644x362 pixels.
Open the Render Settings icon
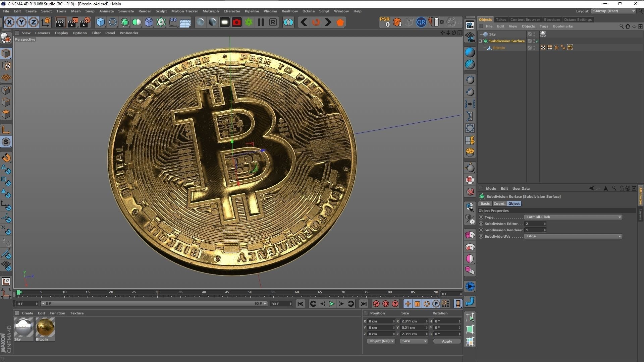[x=85, y=22]
